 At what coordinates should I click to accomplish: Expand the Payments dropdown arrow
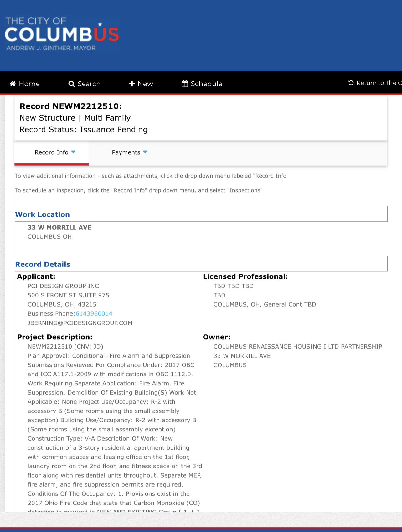click(145, 152)
